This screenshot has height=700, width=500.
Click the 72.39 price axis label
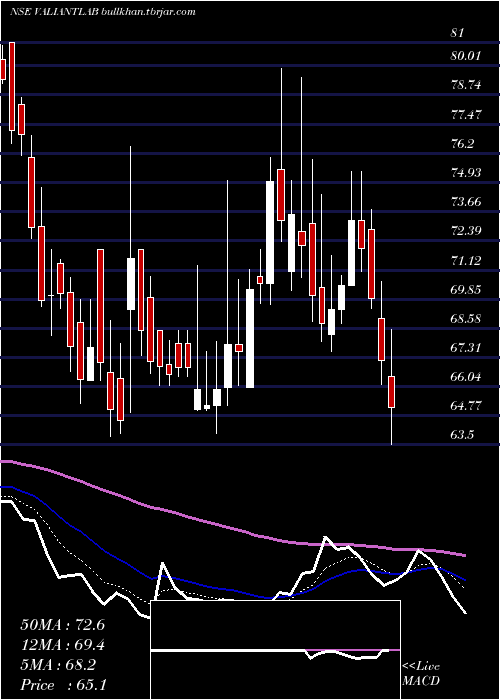[466, 231]
